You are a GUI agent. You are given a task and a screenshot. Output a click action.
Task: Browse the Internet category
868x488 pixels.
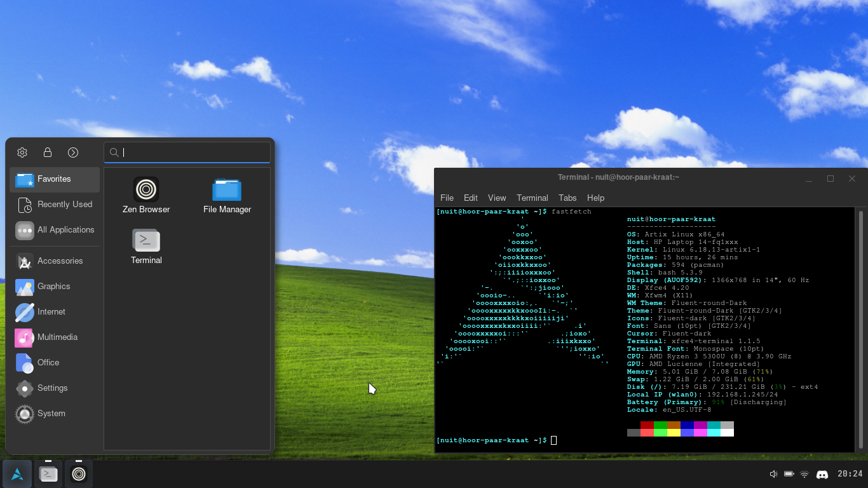pos(55,312)
